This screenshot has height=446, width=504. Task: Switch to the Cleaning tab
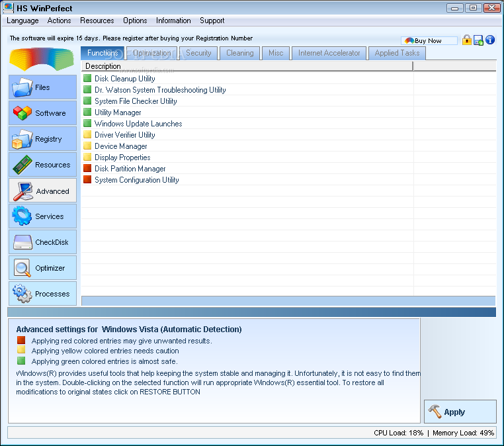click(240, 53)
